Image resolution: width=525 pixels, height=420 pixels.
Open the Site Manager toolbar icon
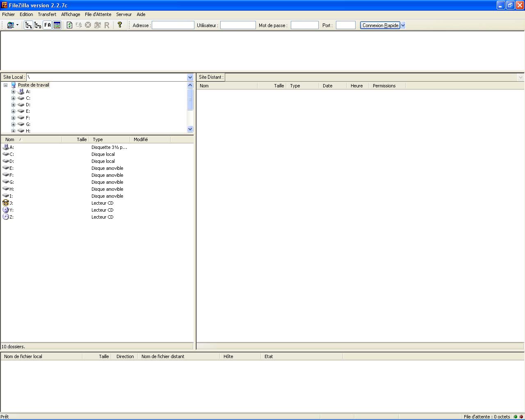(x=11, y=25)
